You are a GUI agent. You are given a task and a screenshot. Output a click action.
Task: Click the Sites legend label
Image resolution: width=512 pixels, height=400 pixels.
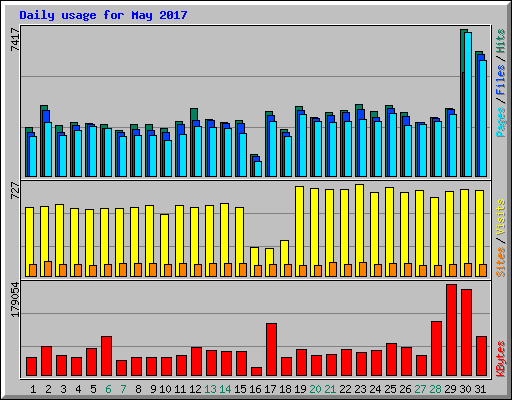(501, 262)
